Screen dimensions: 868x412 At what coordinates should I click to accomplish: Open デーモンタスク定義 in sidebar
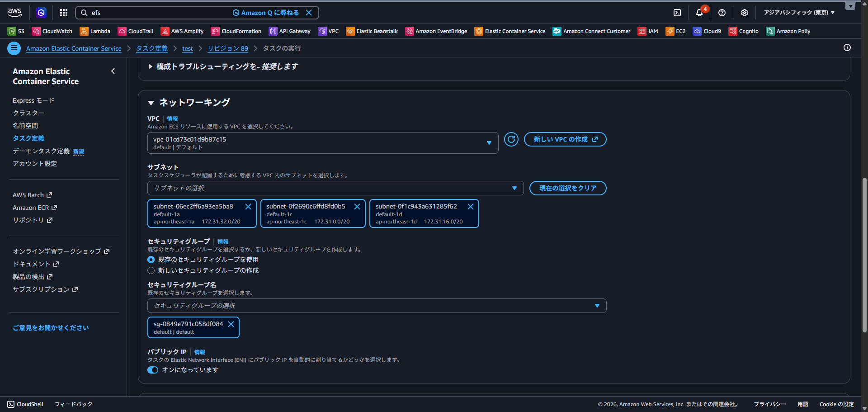click(41, 151)
